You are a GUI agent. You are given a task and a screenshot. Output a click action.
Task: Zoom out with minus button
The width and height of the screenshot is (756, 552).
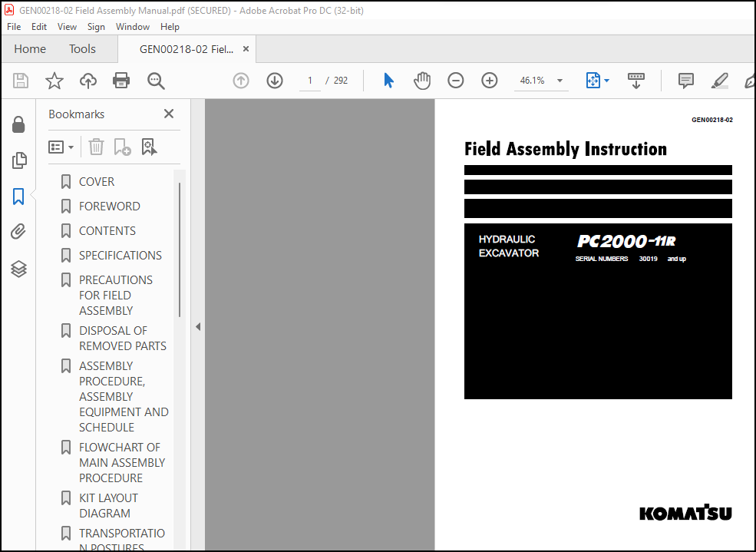click(x=456, y=81)
